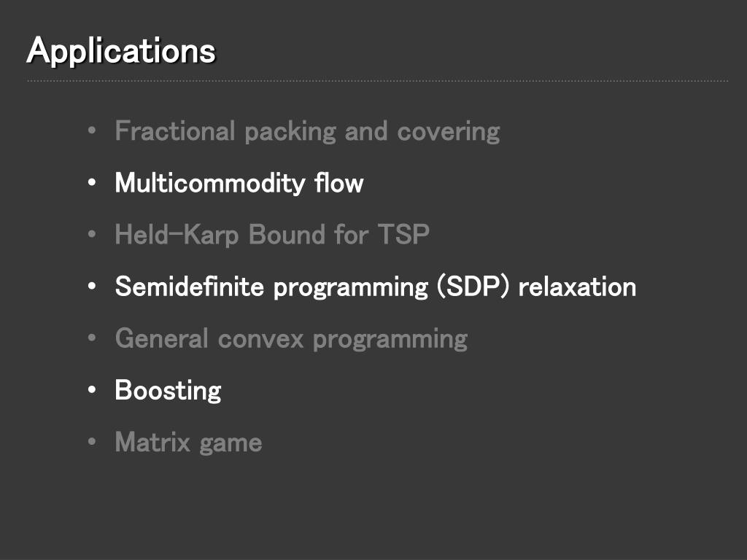Click the Applications slide title
The image size is (747, 560).
pyautogui.click(x=121, y=52)
